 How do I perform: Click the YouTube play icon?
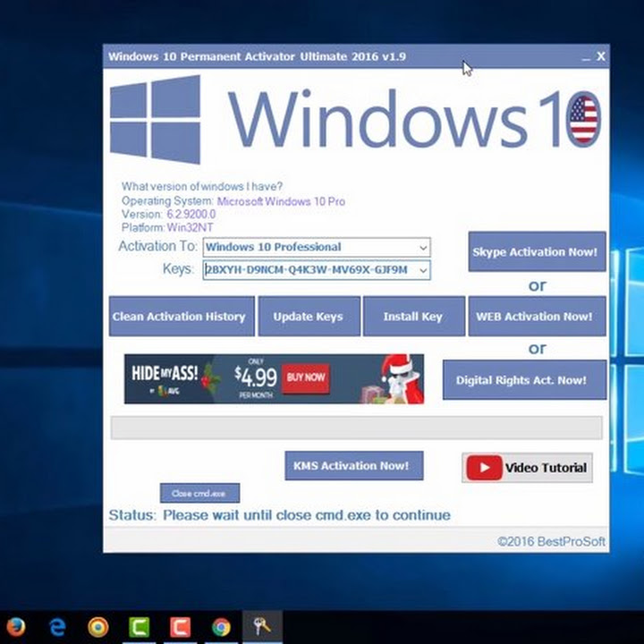pos(484,468)
